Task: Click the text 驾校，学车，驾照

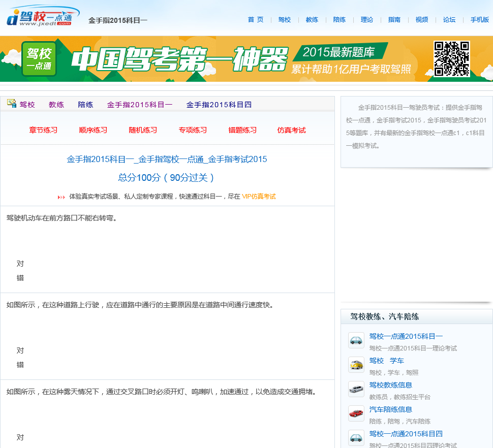Action: point(394,373)
